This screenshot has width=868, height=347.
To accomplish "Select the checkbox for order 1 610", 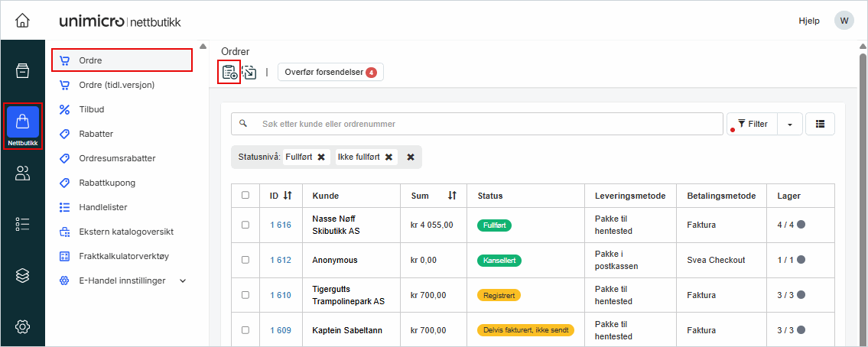I will [245, 295].
